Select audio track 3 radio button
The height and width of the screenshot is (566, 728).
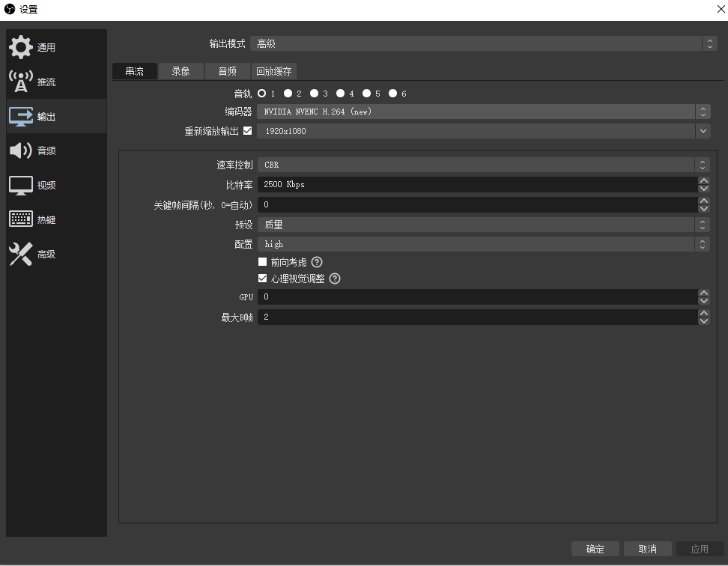click(x=315, y=94)
